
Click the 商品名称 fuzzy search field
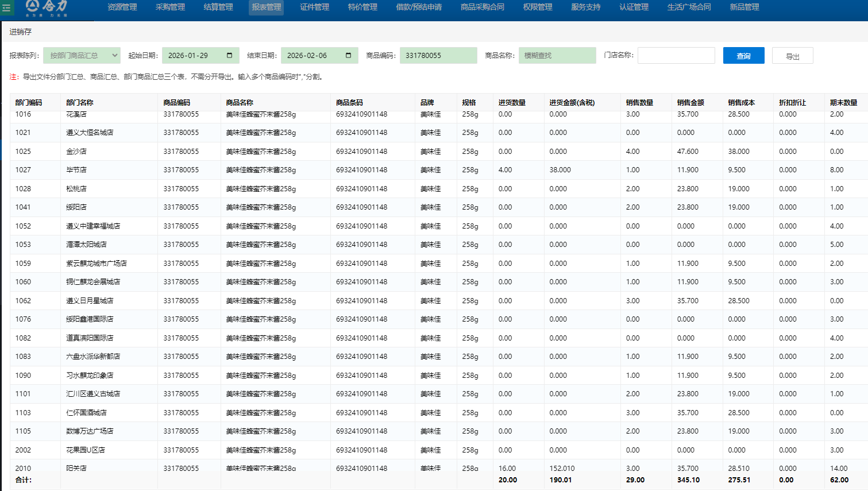pos(557,56)
